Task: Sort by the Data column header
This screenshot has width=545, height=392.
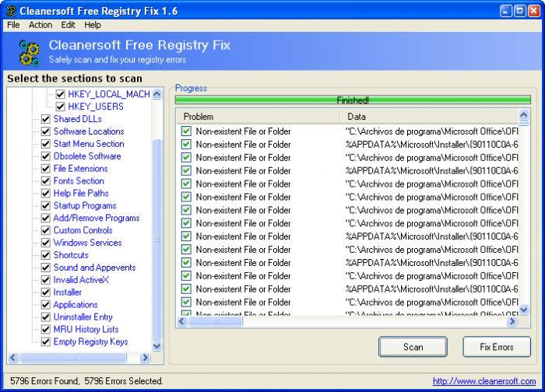Action: click(x=428, y=117)
